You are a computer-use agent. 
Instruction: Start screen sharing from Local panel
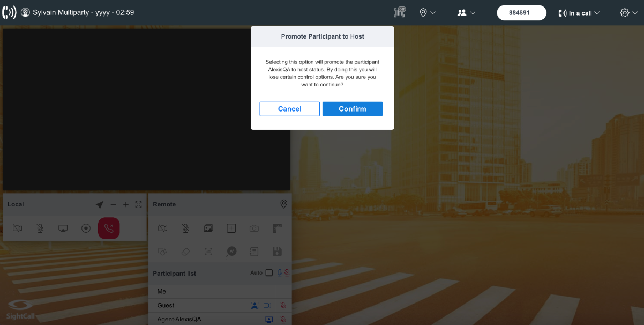[63, 228]
